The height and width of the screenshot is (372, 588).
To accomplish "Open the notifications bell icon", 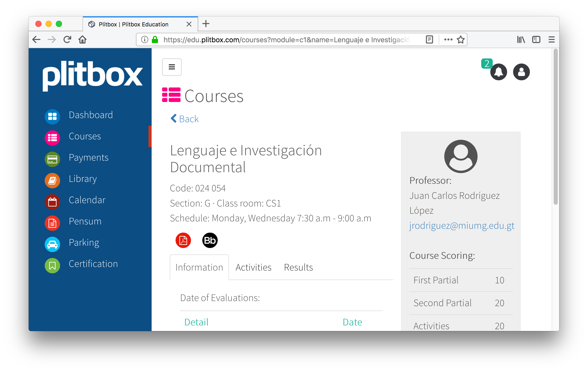I will [x=498, y=72].
